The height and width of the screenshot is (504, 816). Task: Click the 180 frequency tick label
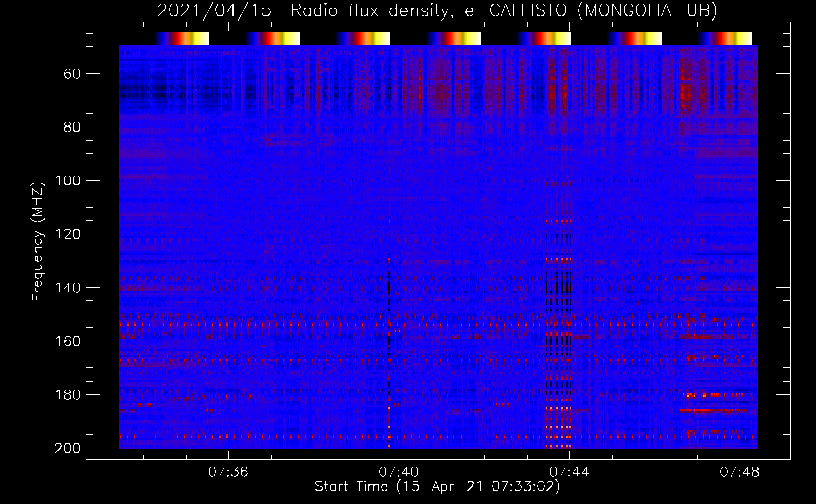pyautogui.click(x=68, y=395)
